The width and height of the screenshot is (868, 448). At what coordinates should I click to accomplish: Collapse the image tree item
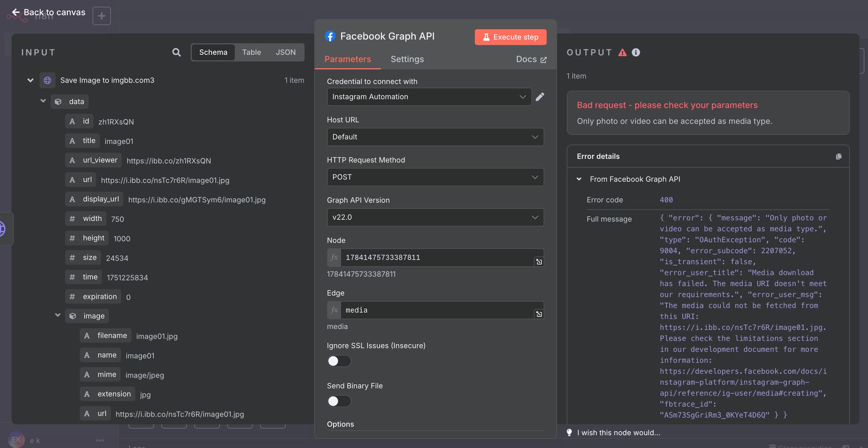[58, 315]
